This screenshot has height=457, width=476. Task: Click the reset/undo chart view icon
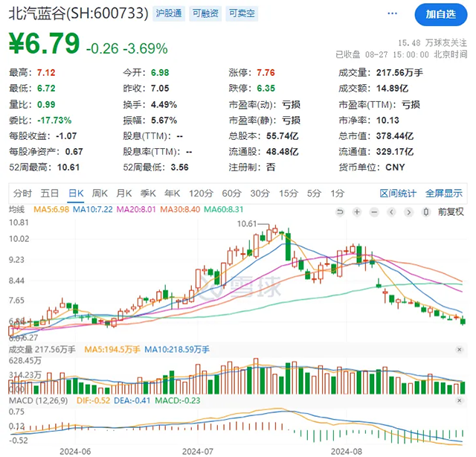pos(340,212)
